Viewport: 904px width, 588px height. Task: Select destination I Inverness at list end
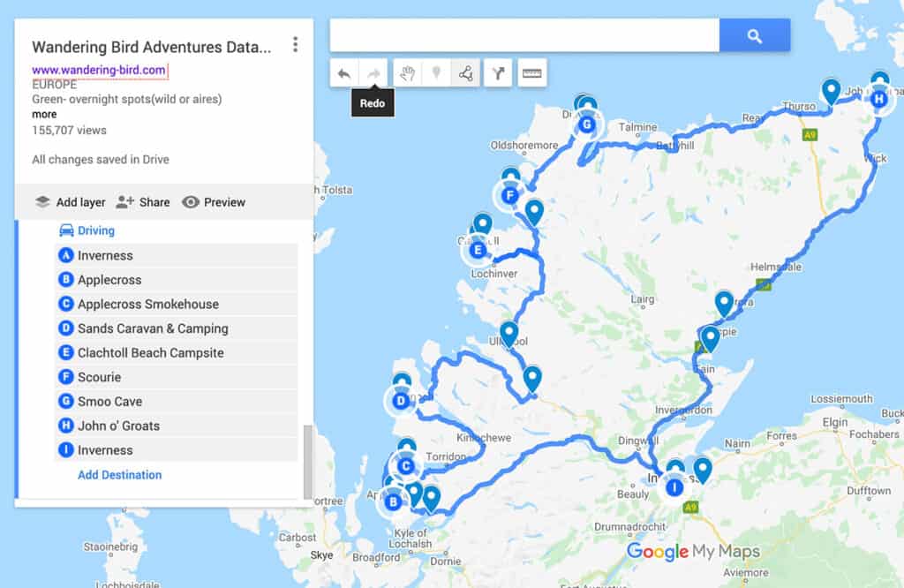(x=177, y=450)
